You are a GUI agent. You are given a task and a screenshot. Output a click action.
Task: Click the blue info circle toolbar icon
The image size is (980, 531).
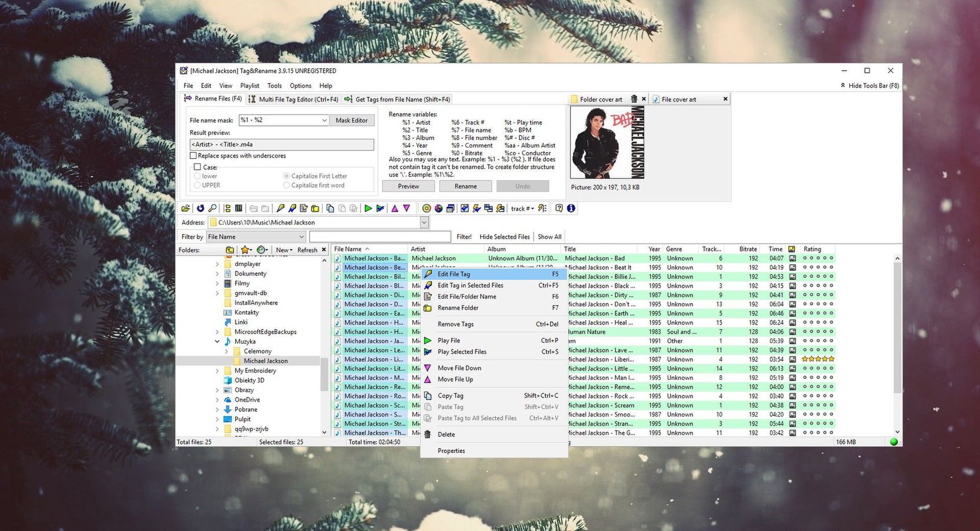coord(571,209)
